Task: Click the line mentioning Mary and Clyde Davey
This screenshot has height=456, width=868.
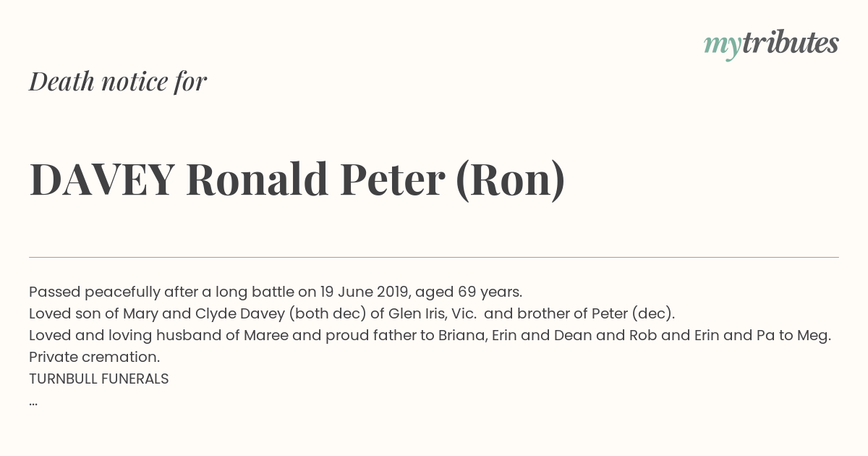Action: 352,314
